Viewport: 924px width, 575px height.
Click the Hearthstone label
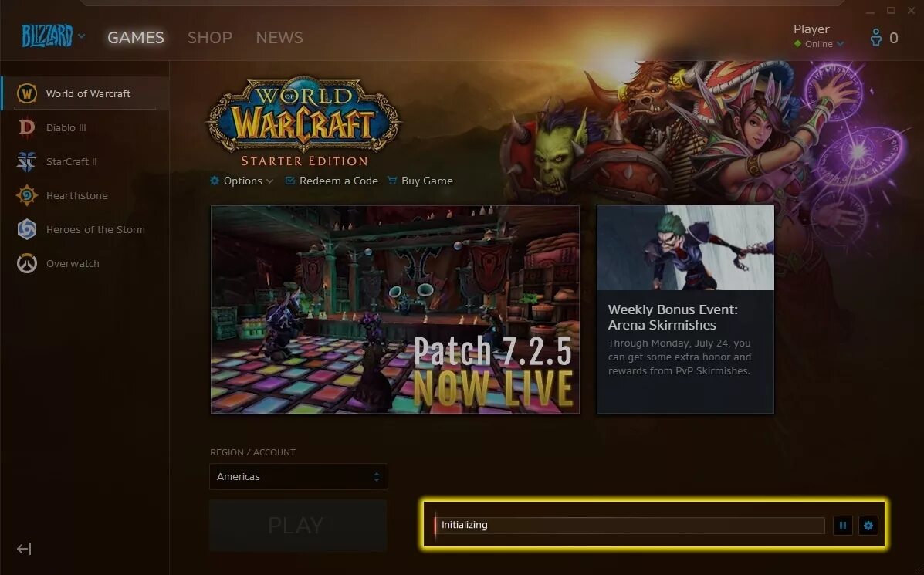(x=77, y=195)
